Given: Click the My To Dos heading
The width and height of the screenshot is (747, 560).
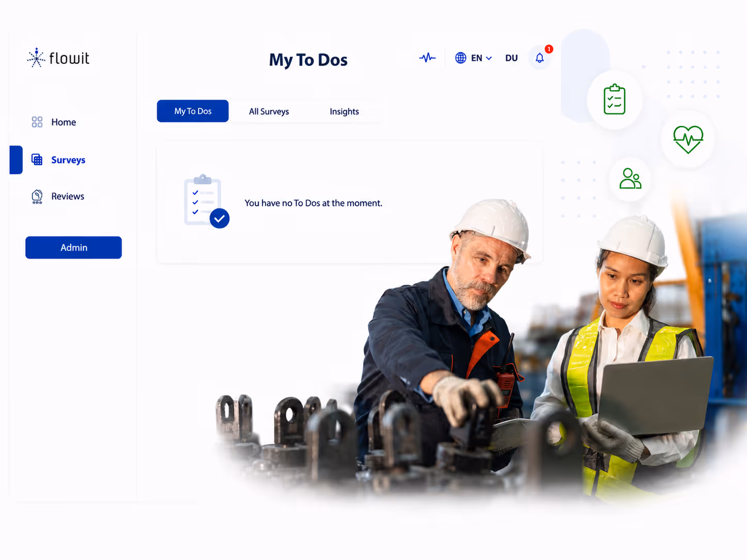Looking at the screenshot, I should 308,60.
